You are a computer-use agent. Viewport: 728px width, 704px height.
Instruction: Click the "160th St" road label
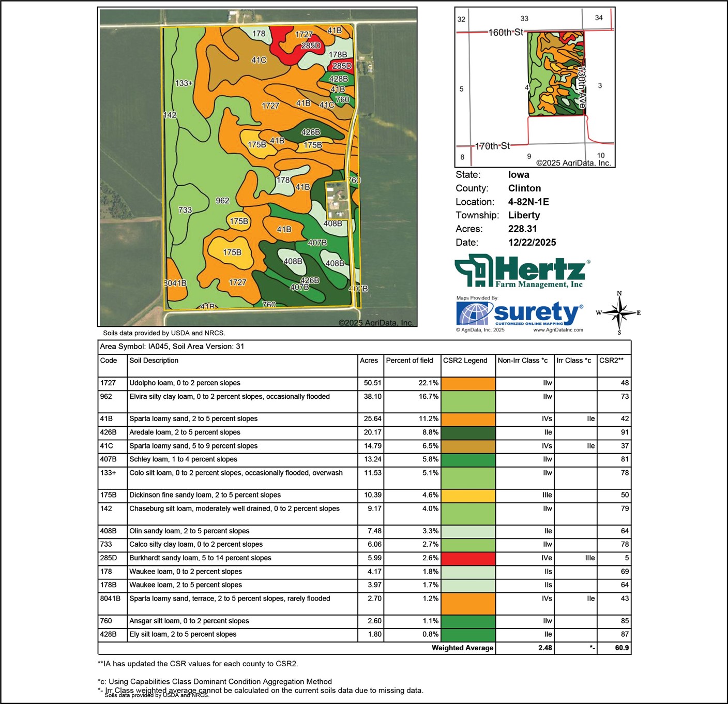click(x=506, y=32)
